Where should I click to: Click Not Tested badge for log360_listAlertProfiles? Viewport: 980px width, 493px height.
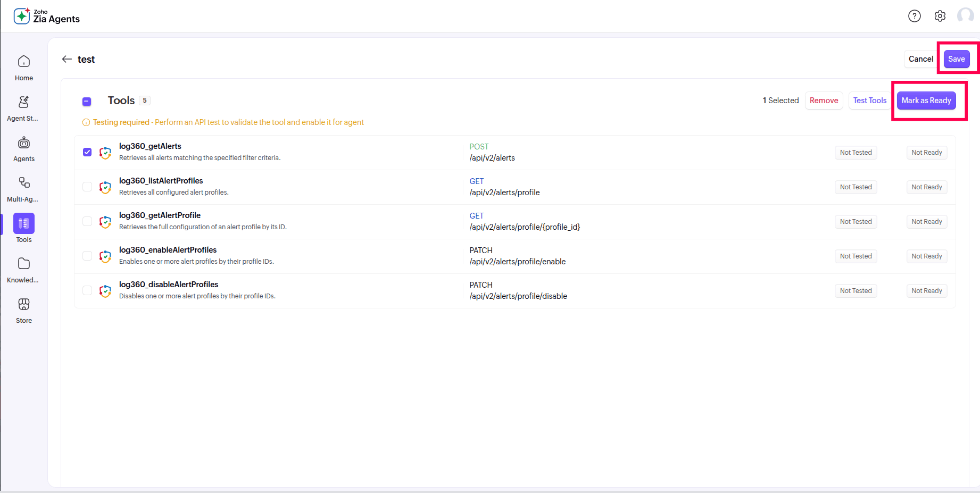click(x=856, y=187)
